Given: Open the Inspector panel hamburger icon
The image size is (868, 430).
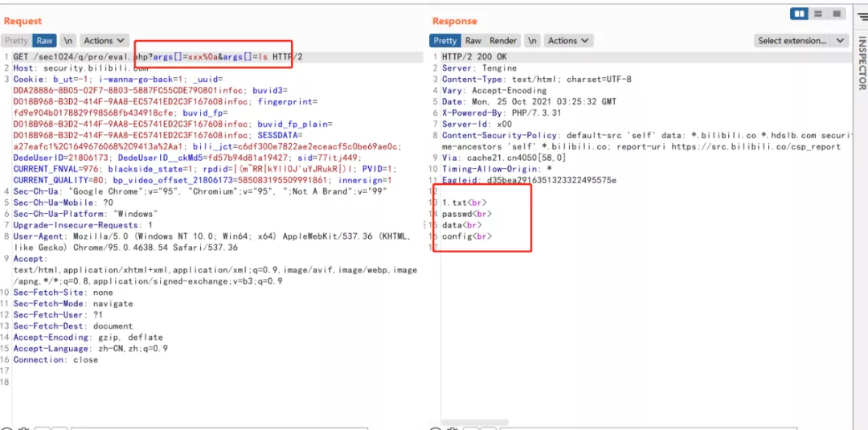Looking at the screenshot, I should (863, 18).
